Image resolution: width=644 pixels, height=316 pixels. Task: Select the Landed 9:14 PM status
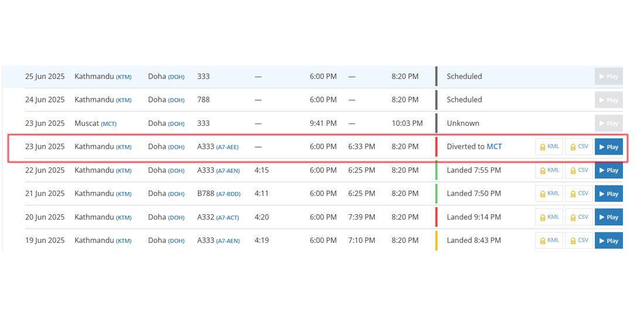click(x=474, y=217)
